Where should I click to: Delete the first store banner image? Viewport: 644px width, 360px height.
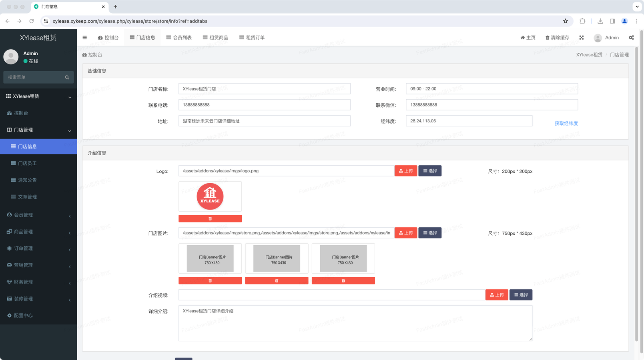pos(210,281)
